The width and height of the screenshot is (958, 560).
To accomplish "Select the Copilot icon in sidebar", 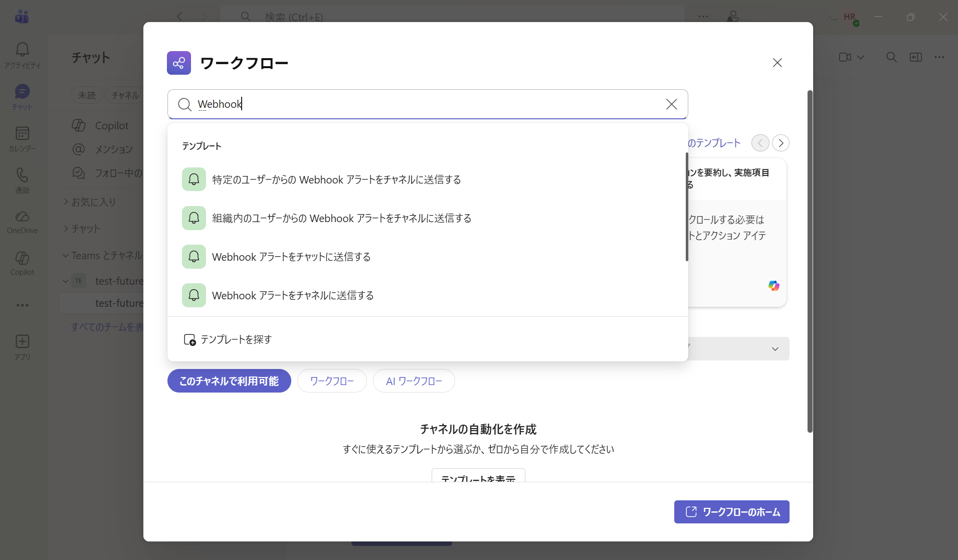I will pos(22,264).
